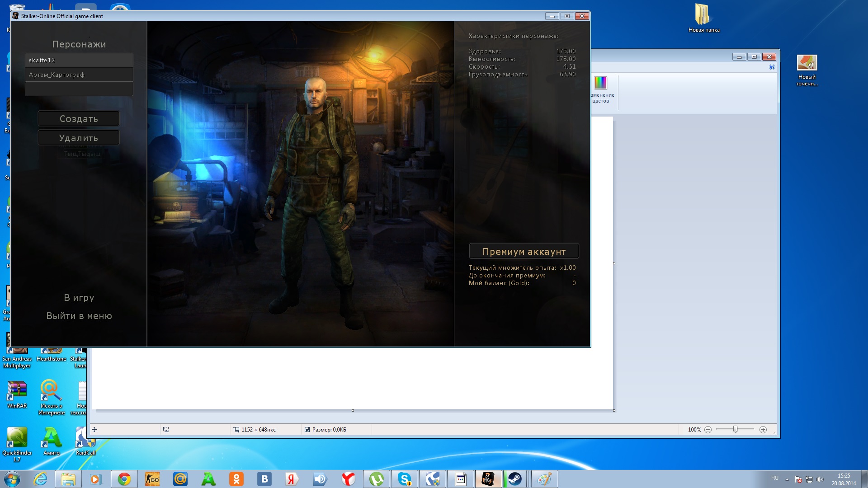Click the Создать (Create) button
Viewport: 868px width, 488px height.
[x=79, y=119]
